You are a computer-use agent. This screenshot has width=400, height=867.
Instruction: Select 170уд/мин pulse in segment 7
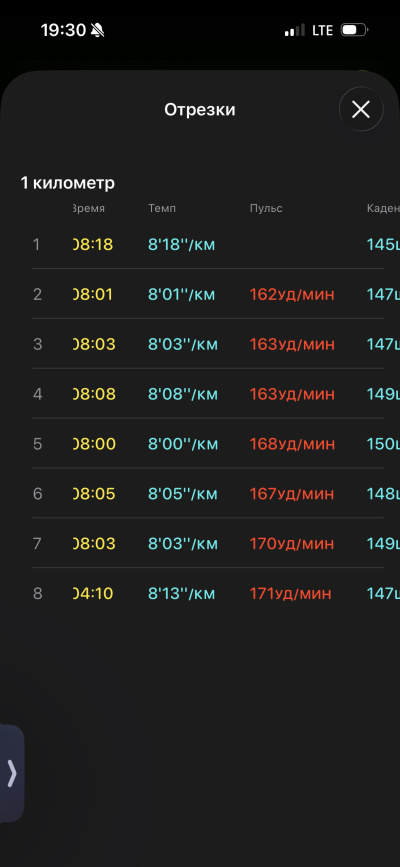(292, 544)
